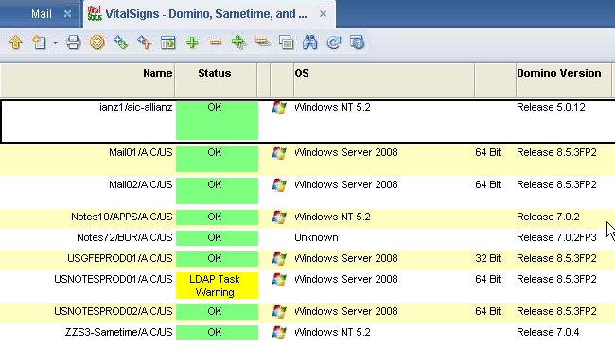Image resolution: width=615 pixels, height=364 pixels.
Task: Click the Windows logo in the ZZS3-Sametime/AIC/US row
Action: 279,332
